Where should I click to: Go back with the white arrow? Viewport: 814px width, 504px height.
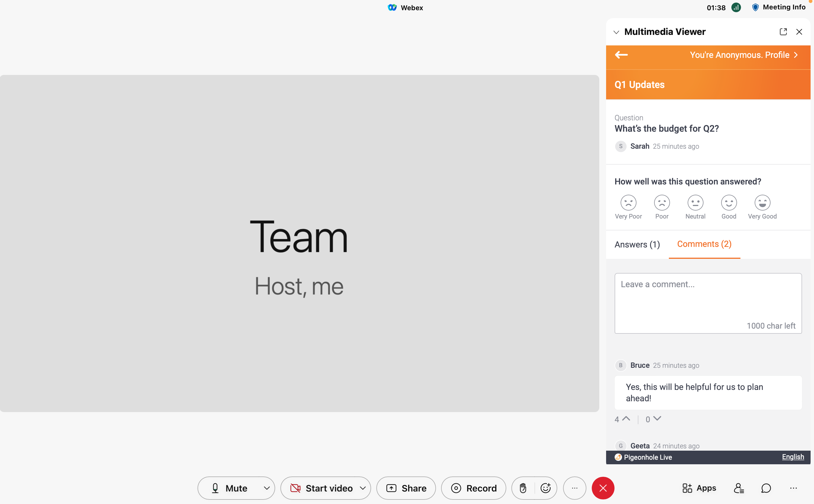pyautogui.click(x=621, y=55)
